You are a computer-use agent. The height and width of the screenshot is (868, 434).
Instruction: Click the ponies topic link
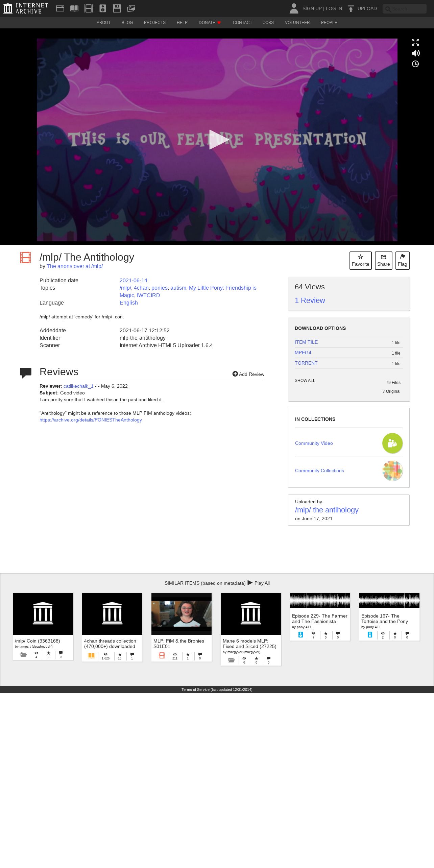[x=160, y=288]
